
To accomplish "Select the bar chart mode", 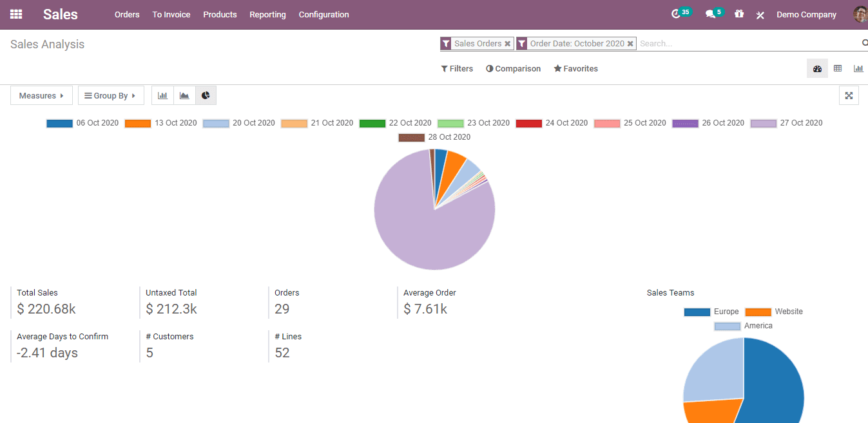I will pyautogui.click(x=162, y=96).
